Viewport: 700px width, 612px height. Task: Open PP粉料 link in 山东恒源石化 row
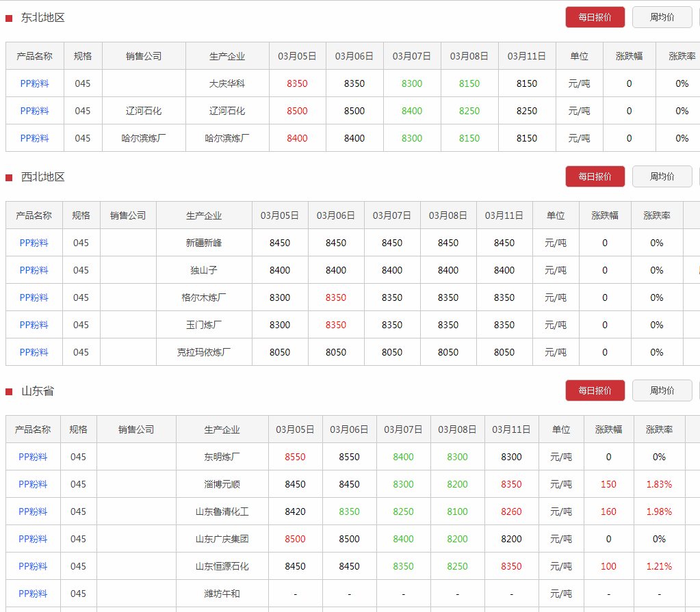point(33,566)
